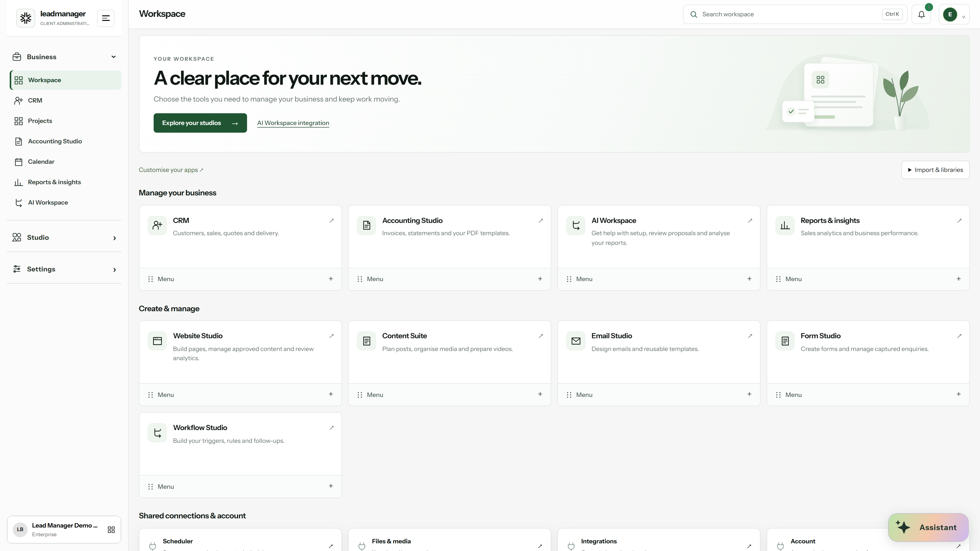Viewport: 980px width, 551px height.
Task: Click the Search workspace field
Action: pos(795,15)
